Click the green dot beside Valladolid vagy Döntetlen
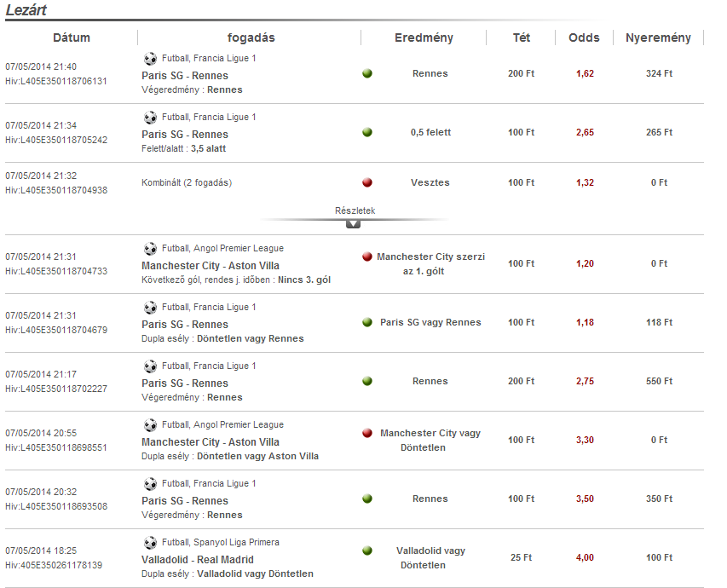This screenshot has height=588, width=727. coord(367,551)
